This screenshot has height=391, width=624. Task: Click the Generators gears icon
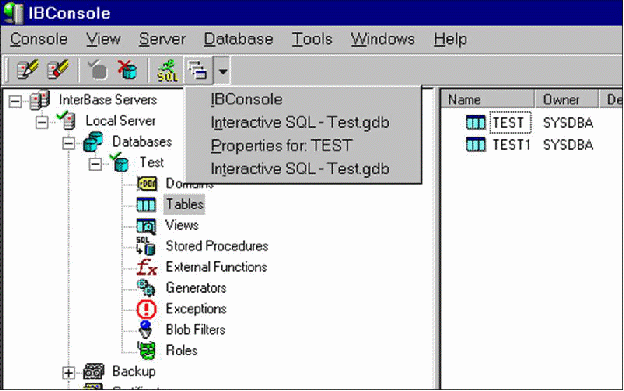(x=146, y=288)
